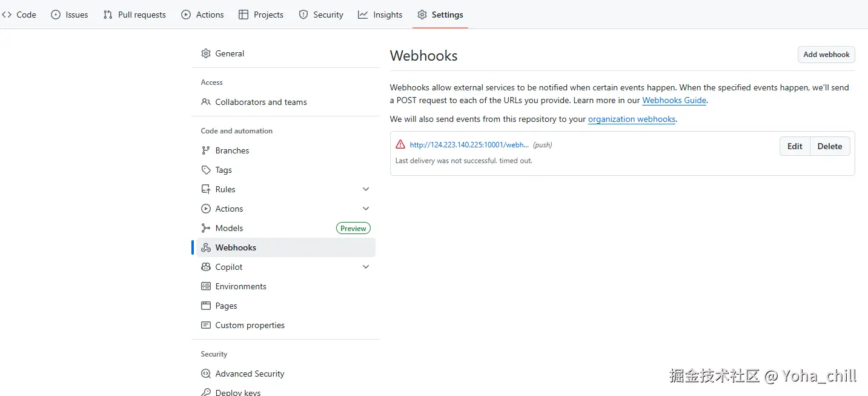Open the Webhooks Guide link
868x396 pixels.
[674, 100]
